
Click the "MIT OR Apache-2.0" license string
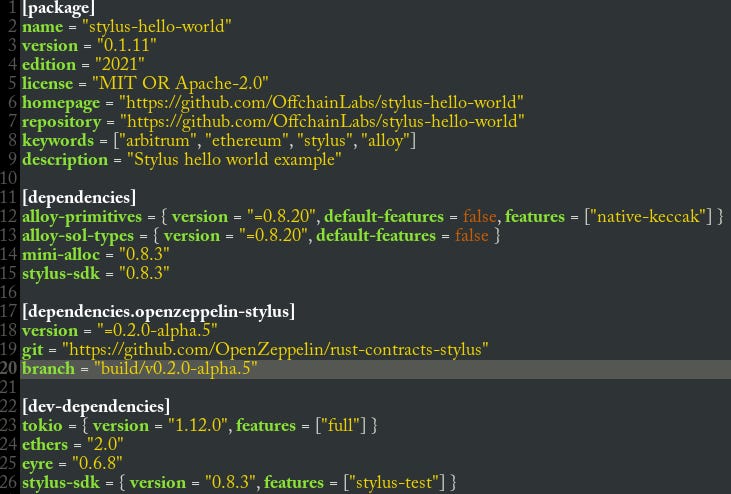point(180,83)
